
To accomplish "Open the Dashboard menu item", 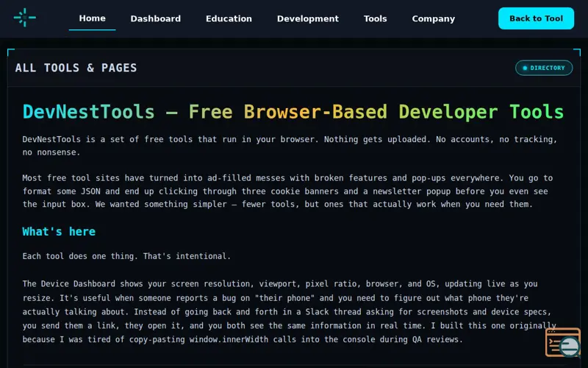I will click(156, 19).
